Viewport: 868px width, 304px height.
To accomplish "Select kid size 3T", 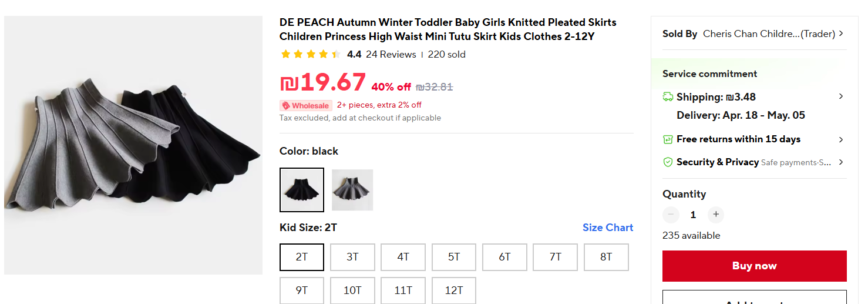I will (x=352, y=257).
